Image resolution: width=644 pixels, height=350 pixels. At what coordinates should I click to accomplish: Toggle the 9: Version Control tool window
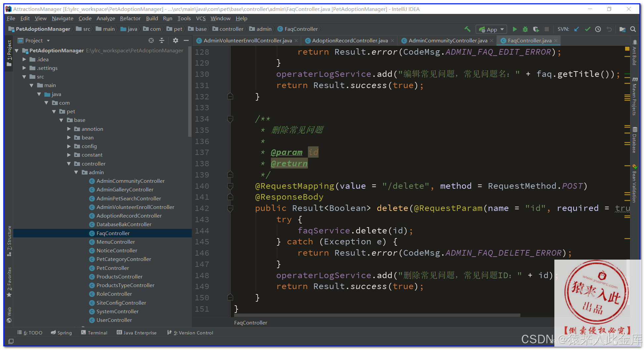(190, 332)
